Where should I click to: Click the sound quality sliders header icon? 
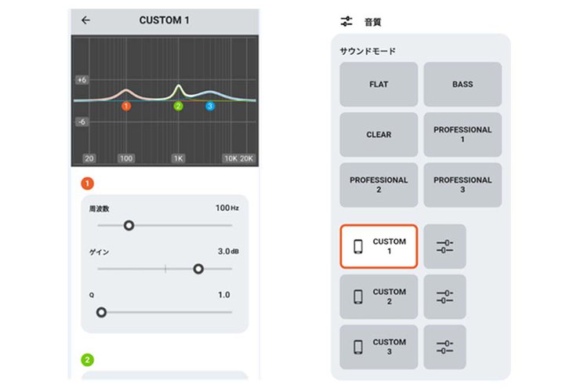[347, 22]
